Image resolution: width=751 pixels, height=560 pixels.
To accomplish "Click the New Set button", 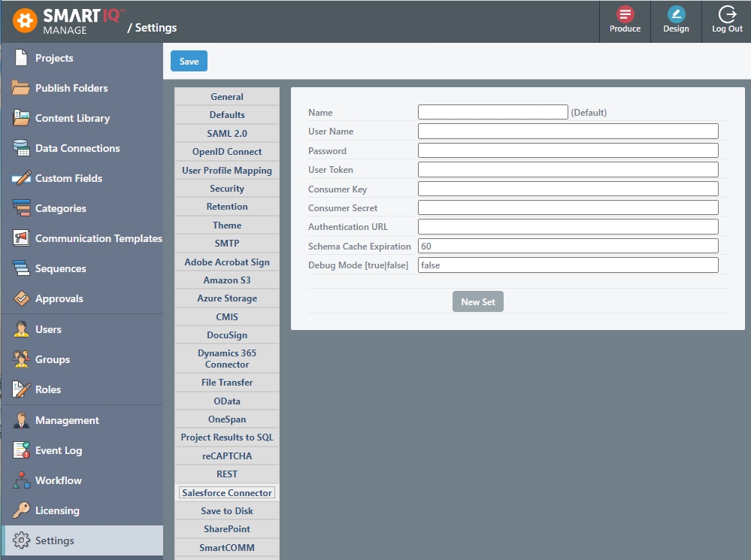I will click(x=478, y=301).
